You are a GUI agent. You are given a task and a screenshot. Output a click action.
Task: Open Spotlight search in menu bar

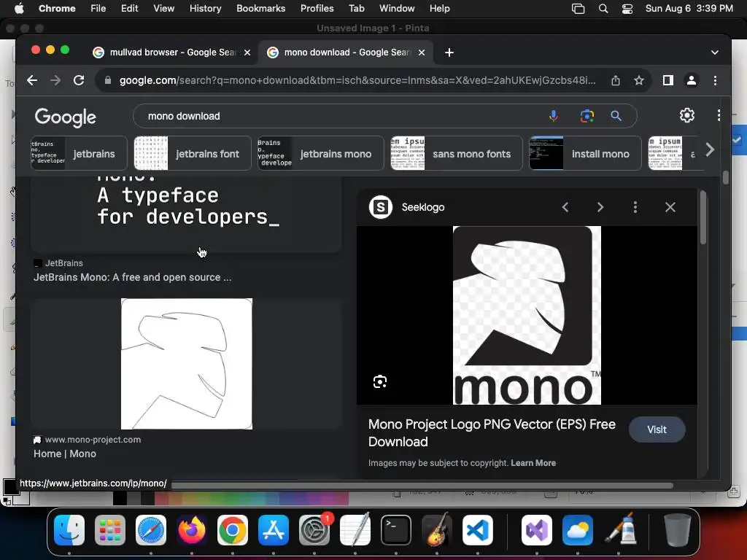603,9
